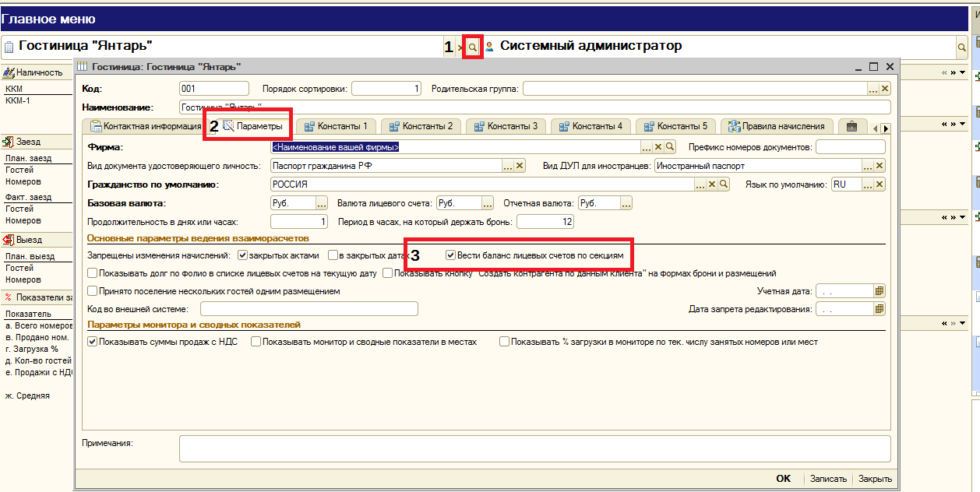The height and width of the screenshot is (492, 980).
Task: Open hotel selection search next to Гостиница "Янтарь"
Action: click(472, 47)
